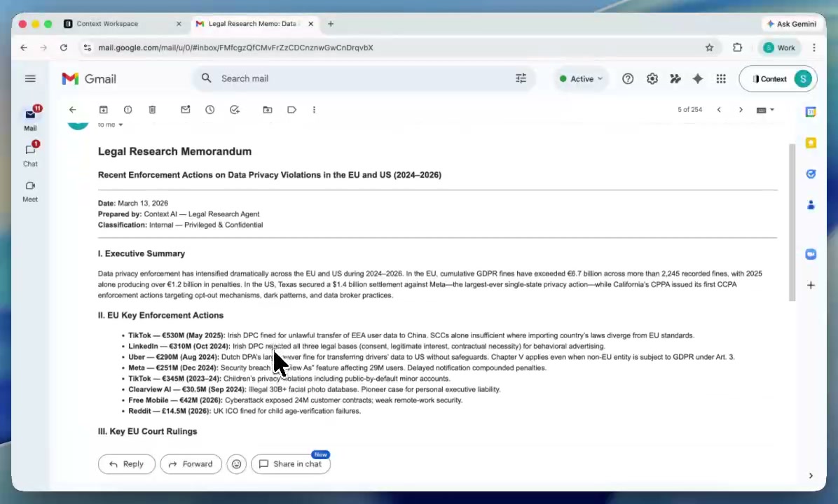Open Contacts side panel
The width and height of the screenshot is (838, 504).
click(x=811, y=204)
